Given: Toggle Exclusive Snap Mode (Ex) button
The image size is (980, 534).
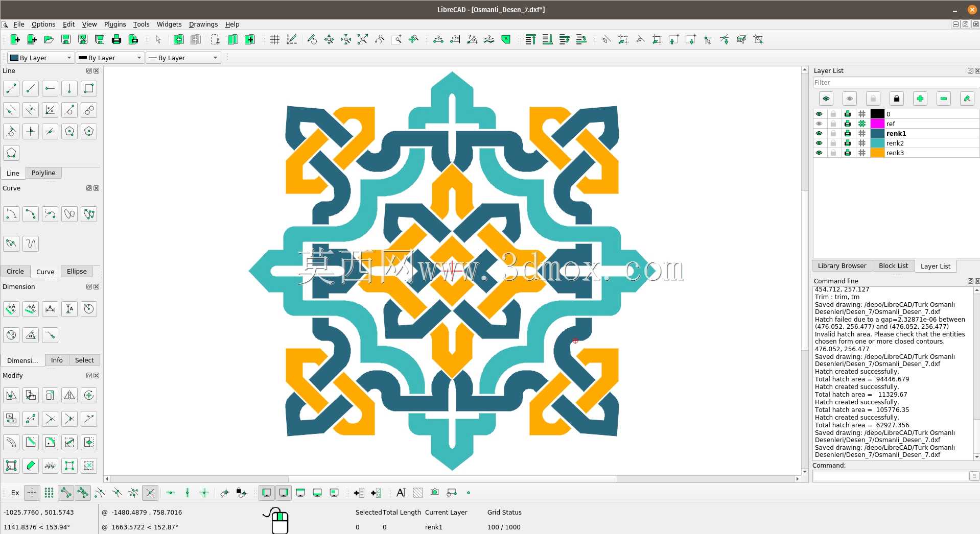Looking at the screenshot, I should [15, 493].
